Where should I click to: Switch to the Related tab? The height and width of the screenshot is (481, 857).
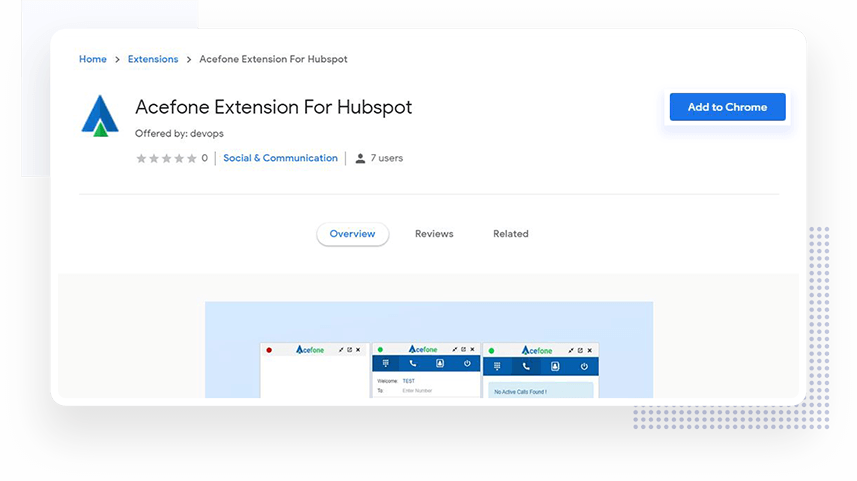[x=510, y=234]
